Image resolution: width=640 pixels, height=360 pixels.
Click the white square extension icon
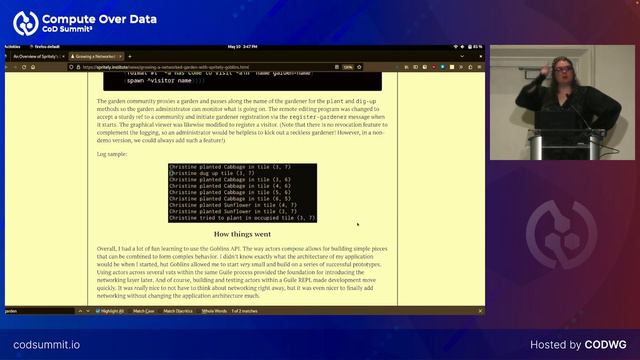pyautogui.click(x=452, y=67)
